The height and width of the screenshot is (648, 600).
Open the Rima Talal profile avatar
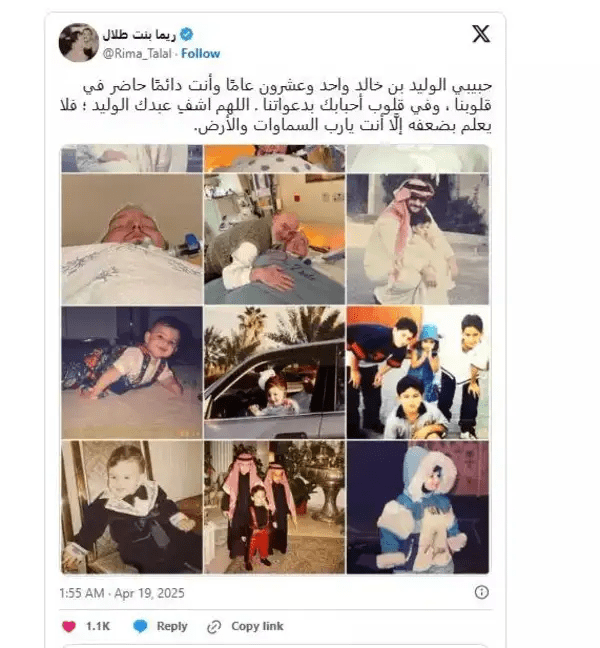(x=79, y=42)
